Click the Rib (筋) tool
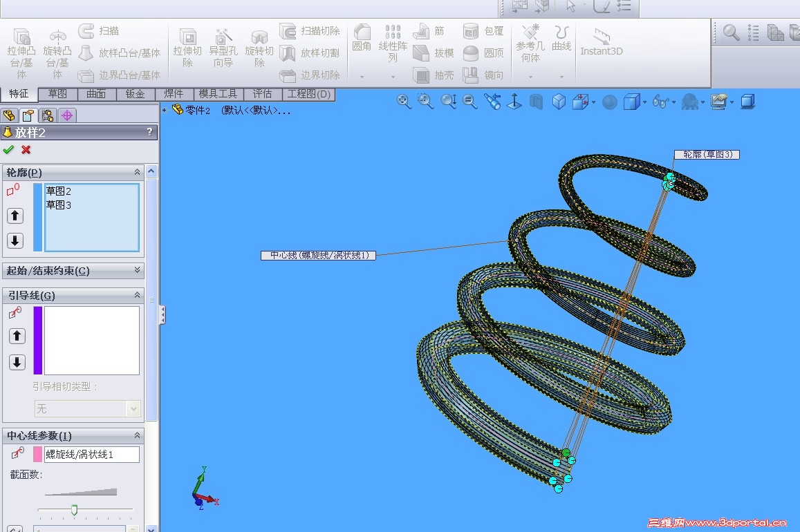800x532 pixels. [x=429, y=31]
